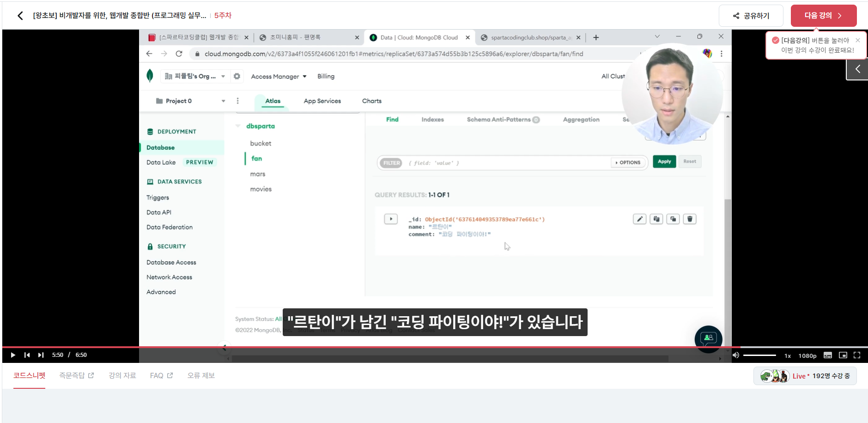The width and height of the screenshot is (868, 423).
Task: Go back with the lecture title arrow
Action: [x=20, y=16]
